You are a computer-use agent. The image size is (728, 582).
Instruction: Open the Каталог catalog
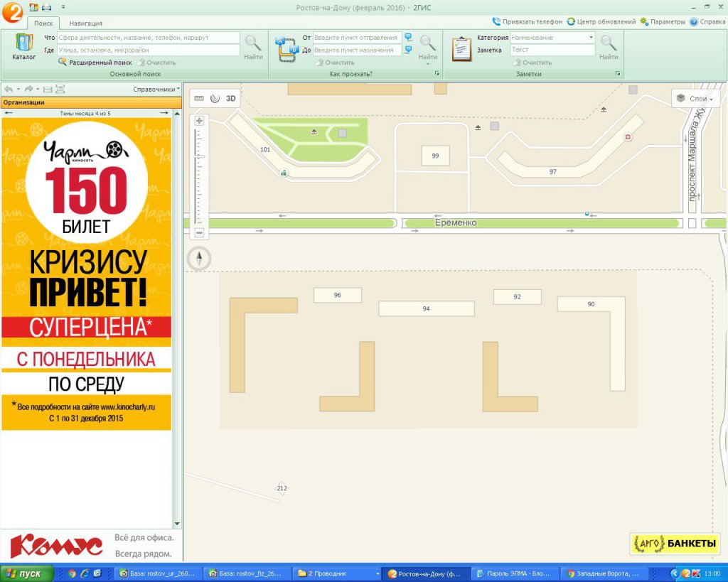click(x=23, y=47)
